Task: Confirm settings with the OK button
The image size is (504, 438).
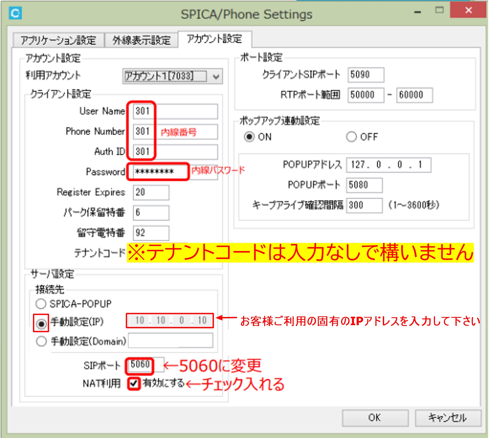Action: click(x=375, y=418)
